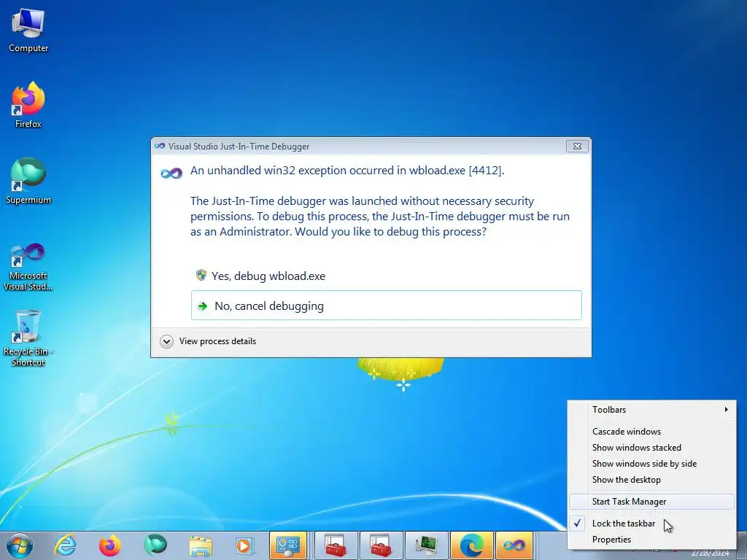Open the Windows Start button
This screenshot has width=747, height=560.
pyautogui.click(x=20, y=545)
